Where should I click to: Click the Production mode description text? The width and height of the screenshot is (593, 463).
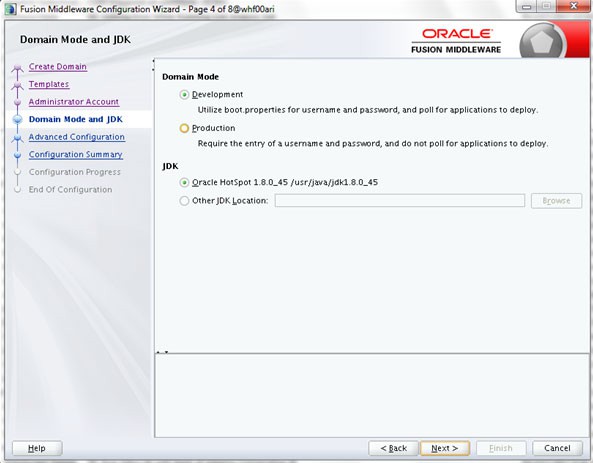coord(373,144)
